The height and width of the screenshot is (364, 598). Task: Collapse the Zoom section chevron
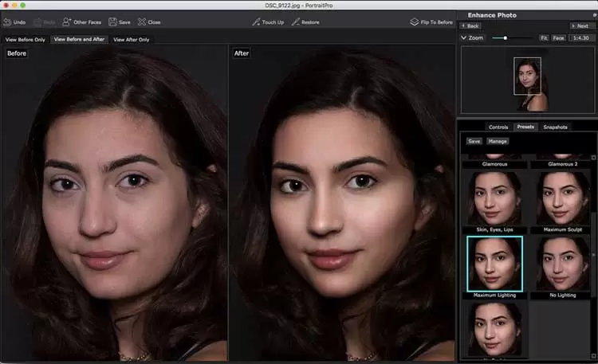463,37
